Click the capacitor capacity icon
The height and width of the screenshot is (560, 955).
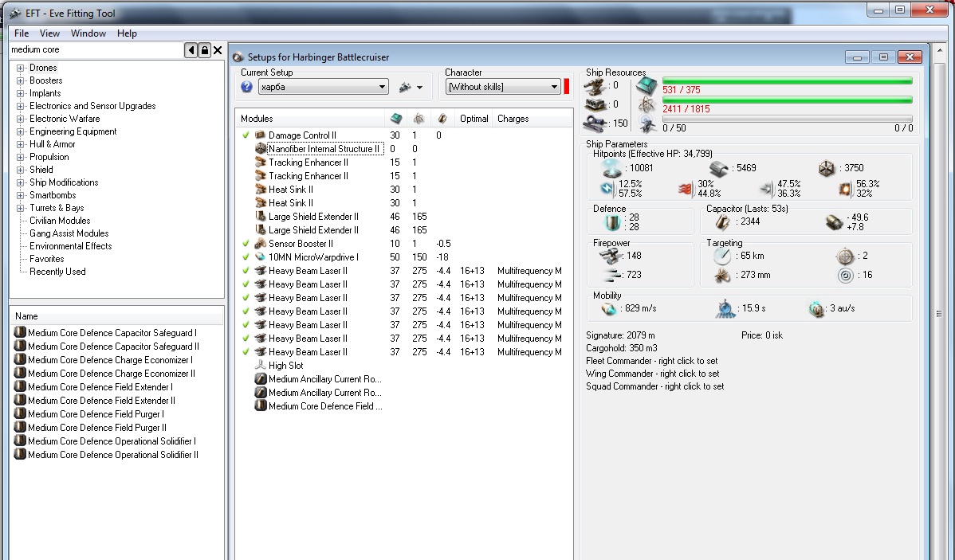[722, 221]
